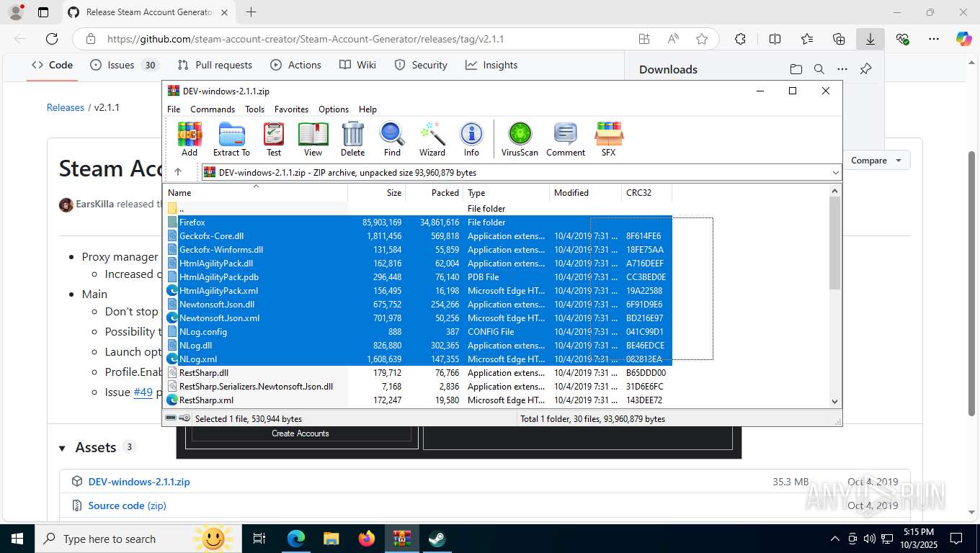
Task: Open the Favorites menu
Action: (291, 109)
